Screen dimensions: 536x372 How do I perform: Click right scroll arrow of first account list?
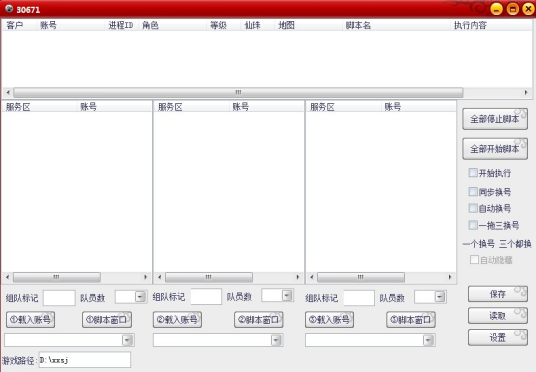pyautogui.click(x=146, y=277)
